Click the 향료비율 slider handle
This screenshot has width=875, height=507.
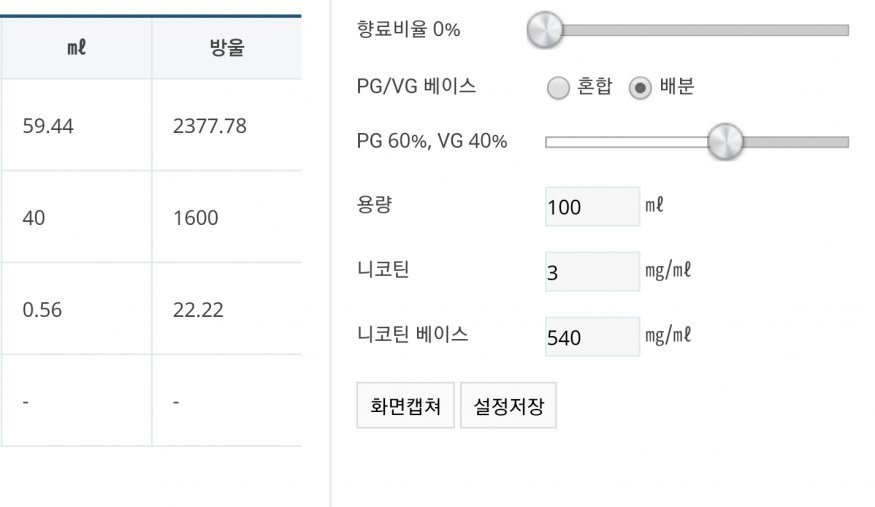tap(545, 30)
